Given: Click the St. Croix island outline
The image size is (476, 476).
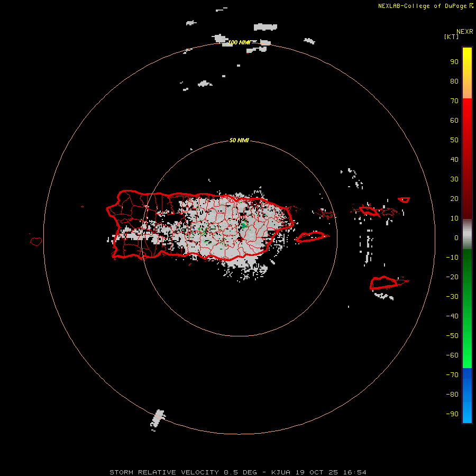Looking at the screenshot, I should [x=385, y=282].
